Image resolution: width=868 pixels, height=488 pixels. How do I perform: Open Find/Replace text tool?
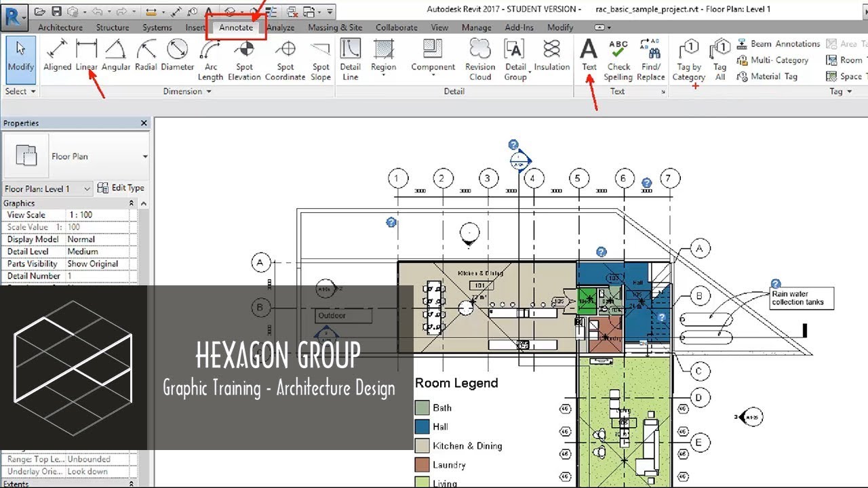click(x=651, y=60)
